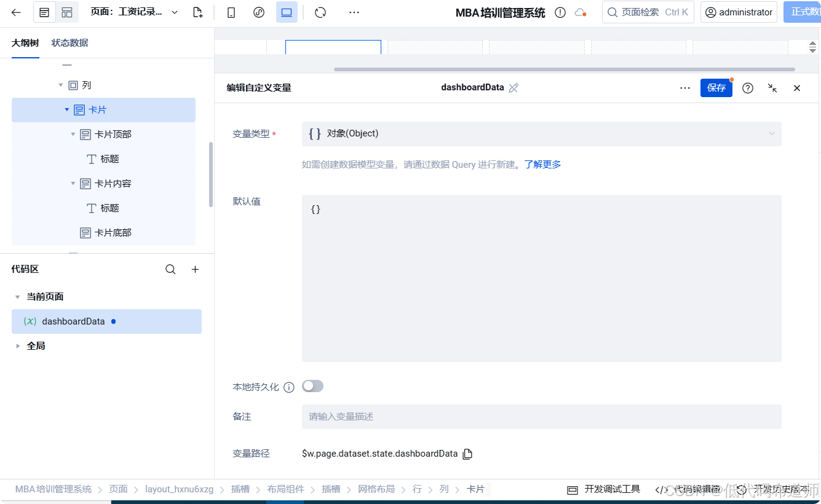Show info about local persistence
This screenshot has width=821, height=504.
click(289, 387)
